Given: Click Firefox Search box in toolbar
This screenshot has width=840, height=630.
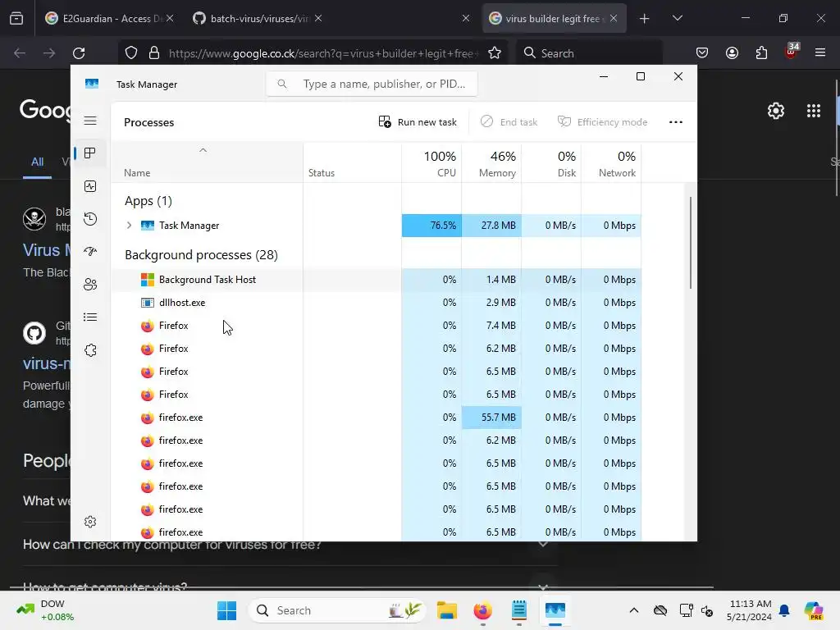Looking at the screenshot, I should [x=589, y=53].
